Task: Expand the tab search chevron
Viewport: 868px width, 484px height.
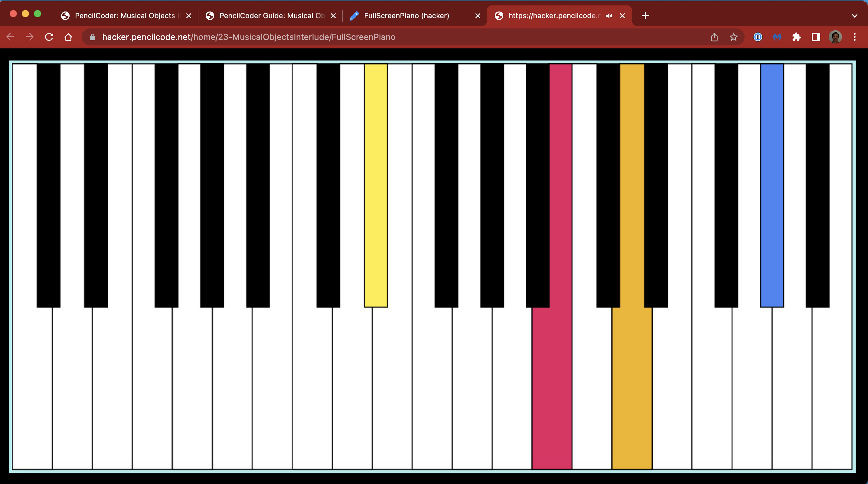Action: [854, 16]
